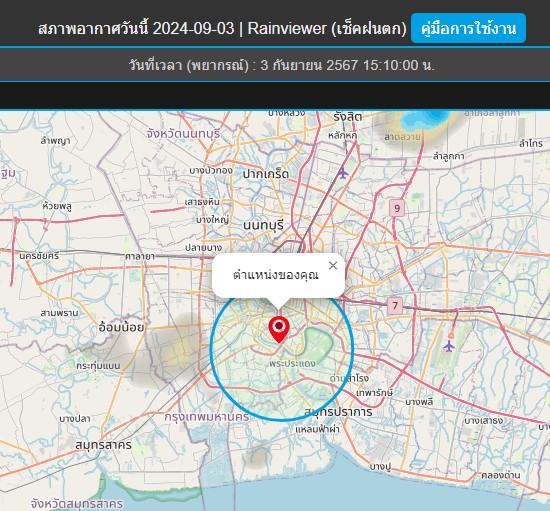
Task: Click the อ้อมน้อย label on map
Action: 121,327
